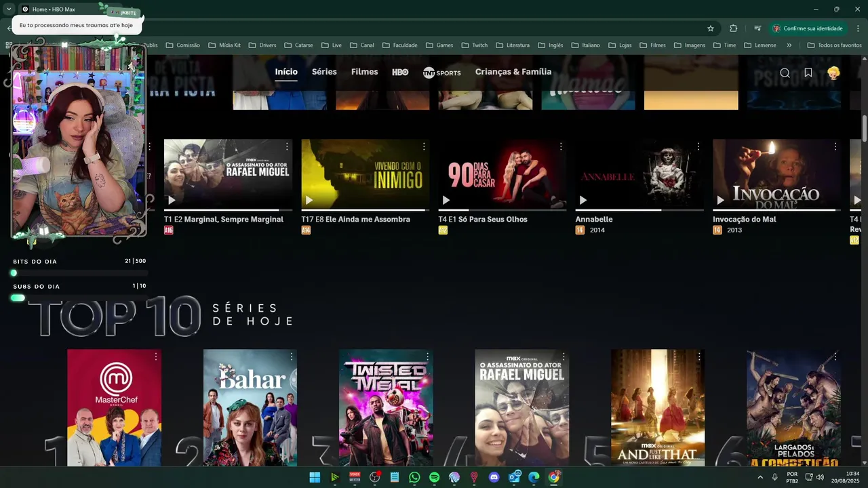This screenshot has height=488, width=868.
Task: Play Marginal, Sempre Marginal episode
Action: click(x=172, y=200)
